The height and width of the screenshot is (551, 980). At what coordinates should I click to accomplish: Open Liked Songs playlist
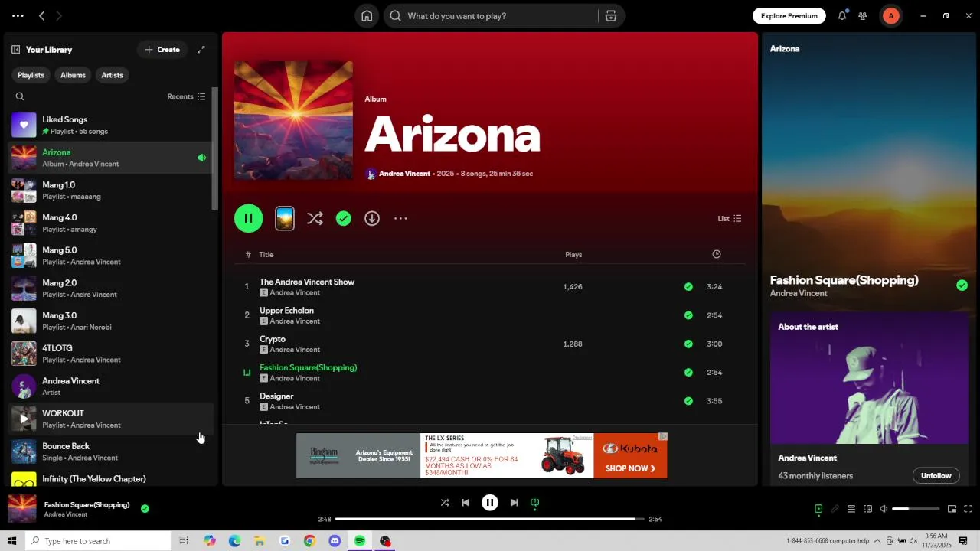pos(109,125)
